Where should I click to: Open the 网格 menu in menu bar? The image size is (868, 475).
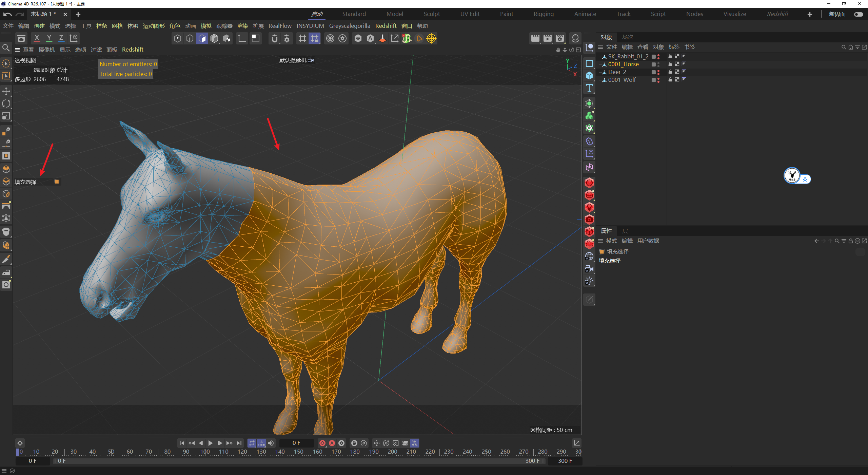coord(117,26)
